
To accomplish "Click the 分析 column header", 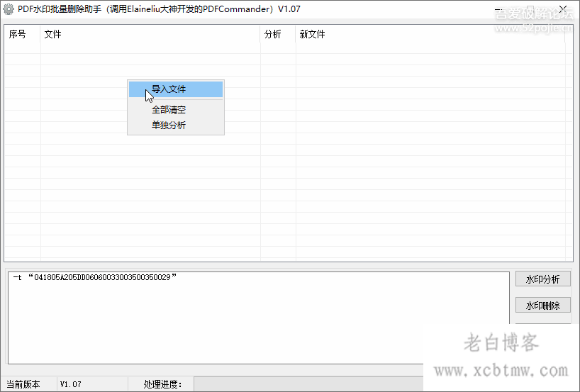I will pos(278,35).
